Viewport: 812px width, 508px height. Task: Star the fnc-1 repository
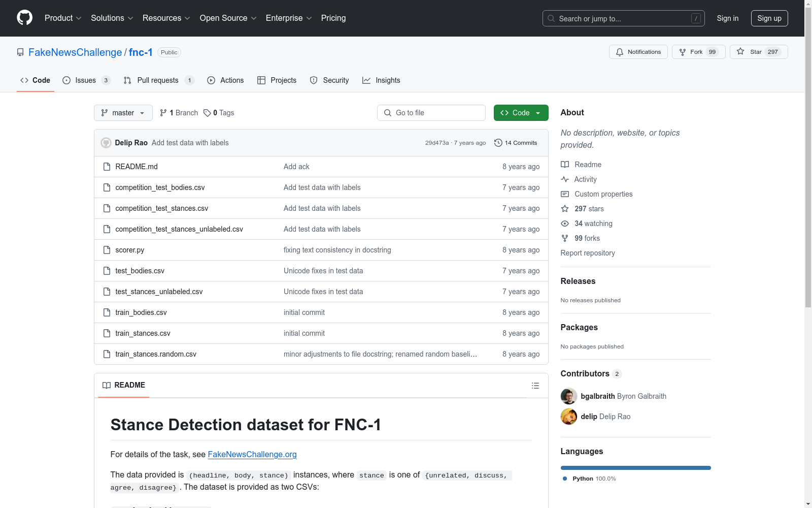pyautogui.click(x=758, y=52)
